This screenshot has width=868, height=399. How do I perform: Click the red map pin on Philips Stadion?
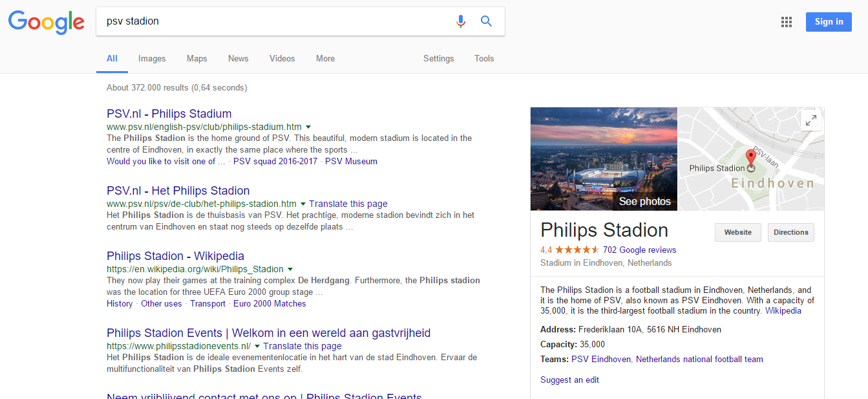[x=750, y=158]
